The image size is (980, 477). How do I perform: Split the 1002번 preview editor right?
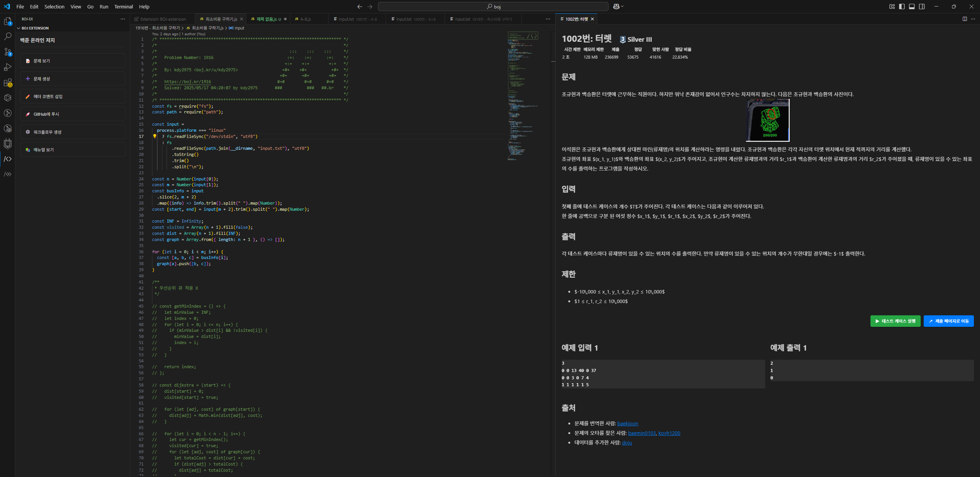click(x=964, y=19)
